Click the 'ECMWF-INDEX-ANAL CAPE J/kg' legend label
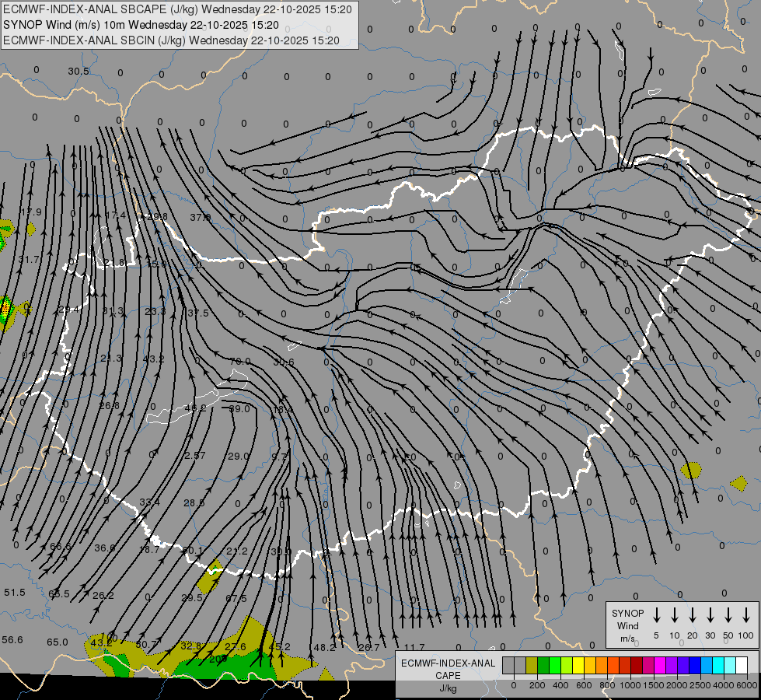This screenshot has width=761, height=700. point(448,675)
